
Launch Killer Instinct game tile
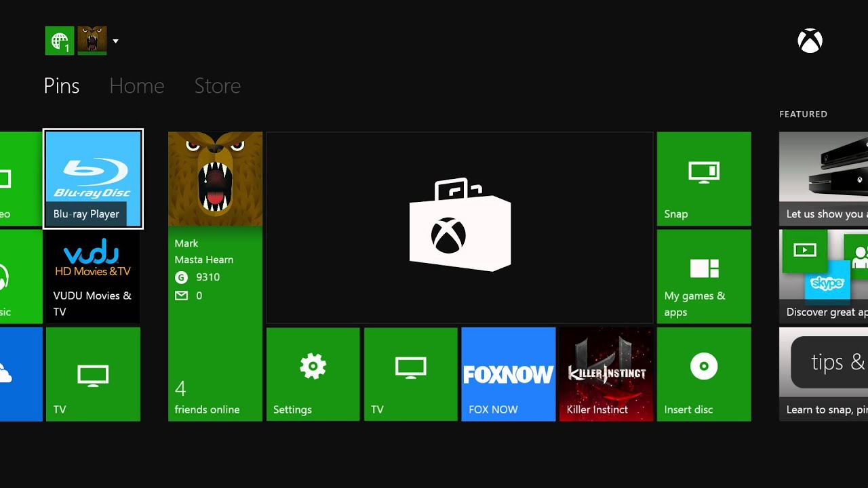606,374
